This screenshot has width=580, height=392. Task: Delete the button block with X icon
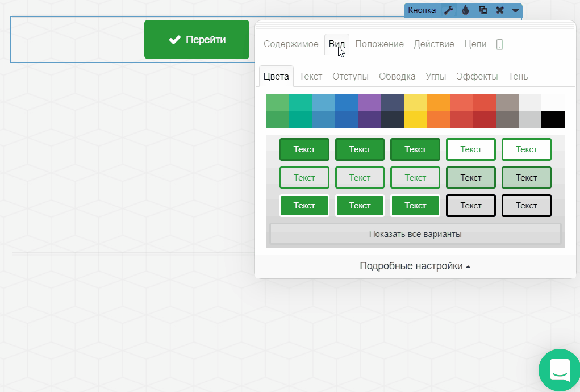coord(499,10)
